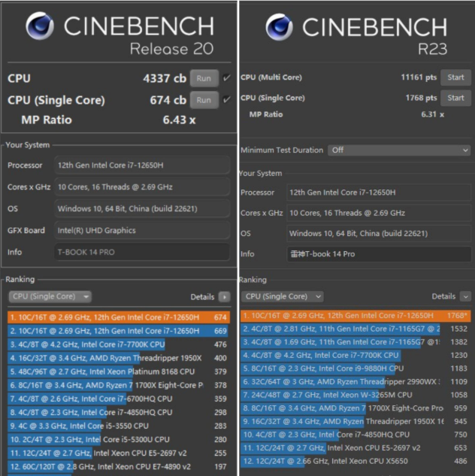This screenshot has height=476, width=475.
Task: Select R23 row i7-1165G7 scoring 1382
Action: tap(355, 342)
